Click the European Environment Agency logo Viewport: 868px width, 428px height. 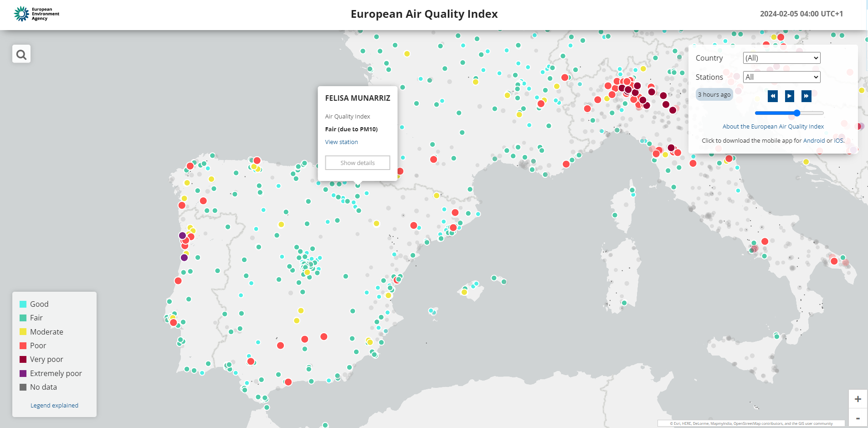click(37, 14)
